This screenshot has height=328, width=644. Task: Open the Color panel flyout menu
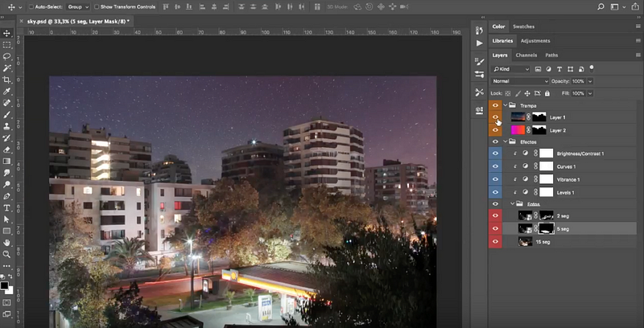638,27
